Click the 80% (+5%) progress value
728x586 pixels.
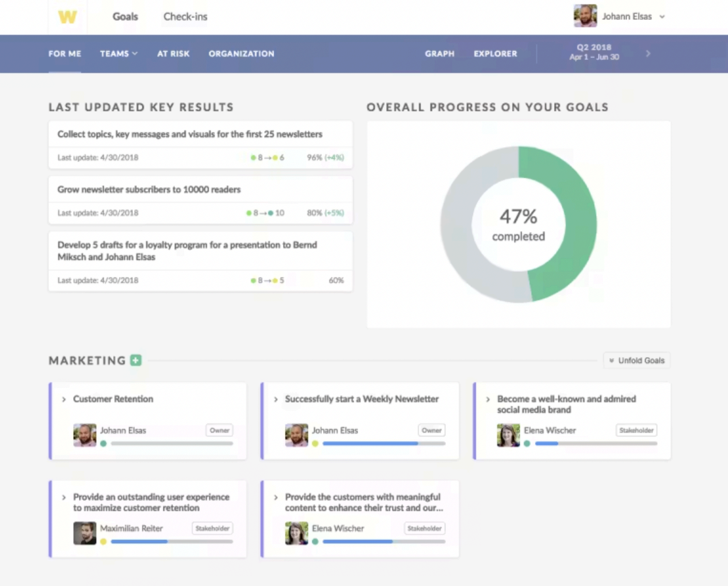pyautogui.click(x=325, y=213)
